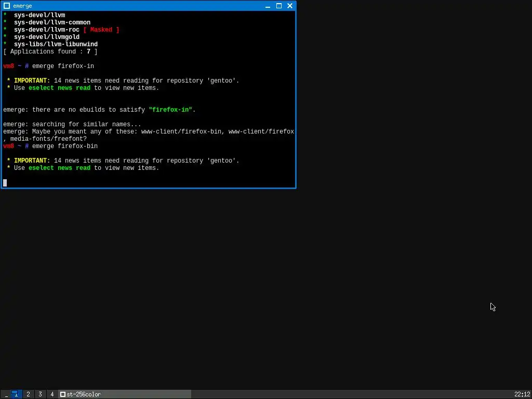
Task: Switch to workspace 1 in taskbar
Action: 16,394
